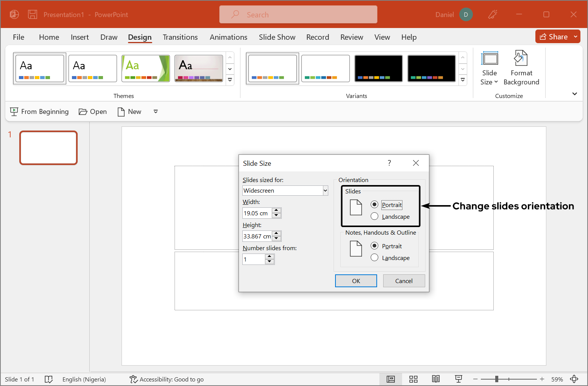The height and width of the screenshot is (386, 588).
Task: Choose Landscape for Notes, Handouts & Outline
Action: point(374,258)
